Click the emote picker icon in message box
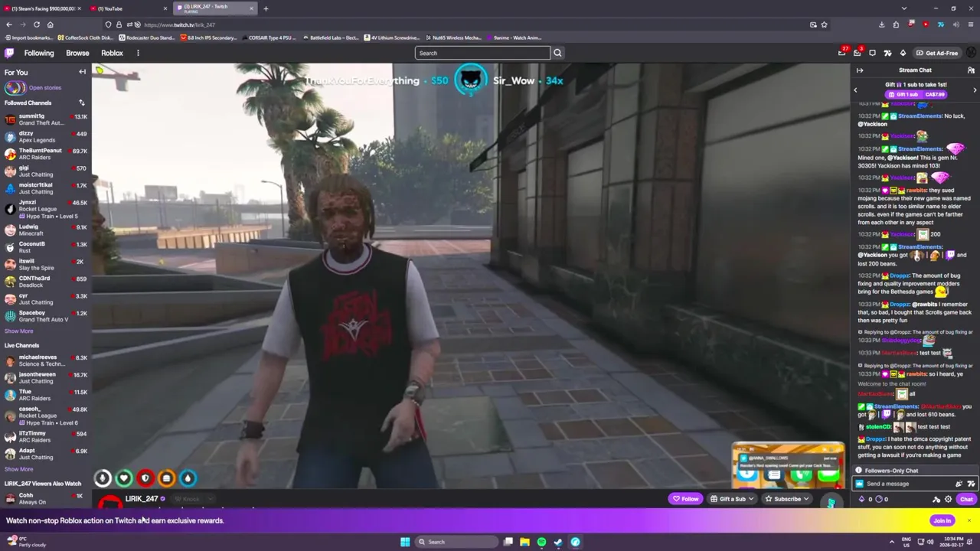The image size is (980, 551). click(959, 484)
